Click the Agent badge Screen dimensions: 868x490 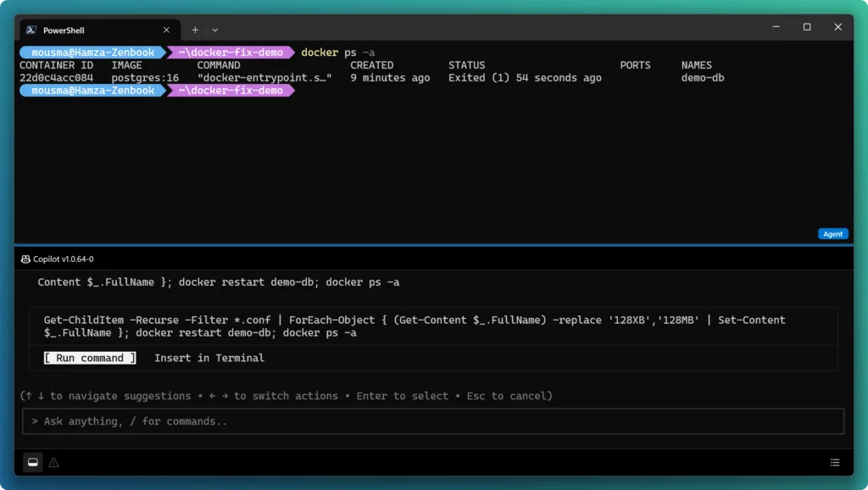click(832, 234)
